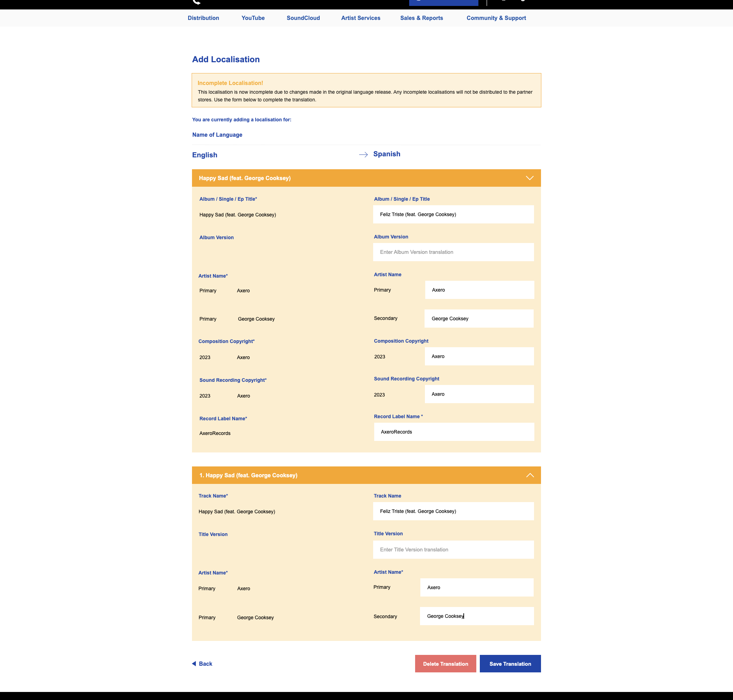
Task: Focus the Album Version translation field
Action: tap(453, 252)
